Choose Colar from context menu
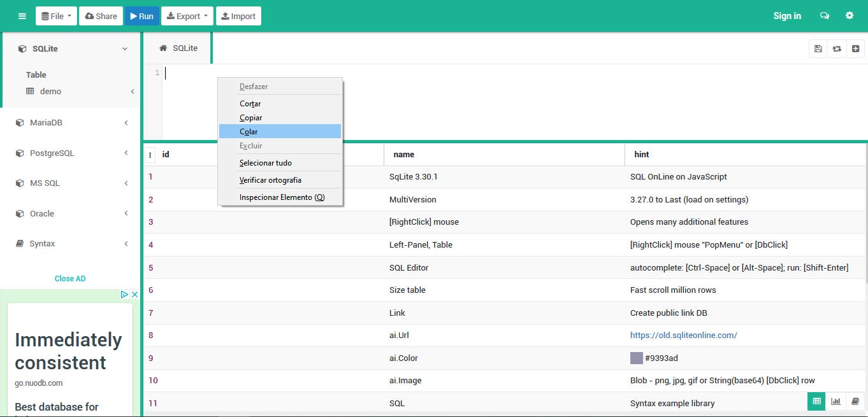This screenshot has width=868, height=417. tap(280, 131)
